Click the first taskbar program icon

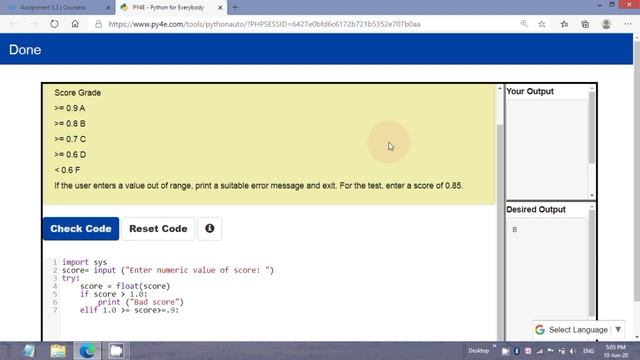tap(29, 351)
